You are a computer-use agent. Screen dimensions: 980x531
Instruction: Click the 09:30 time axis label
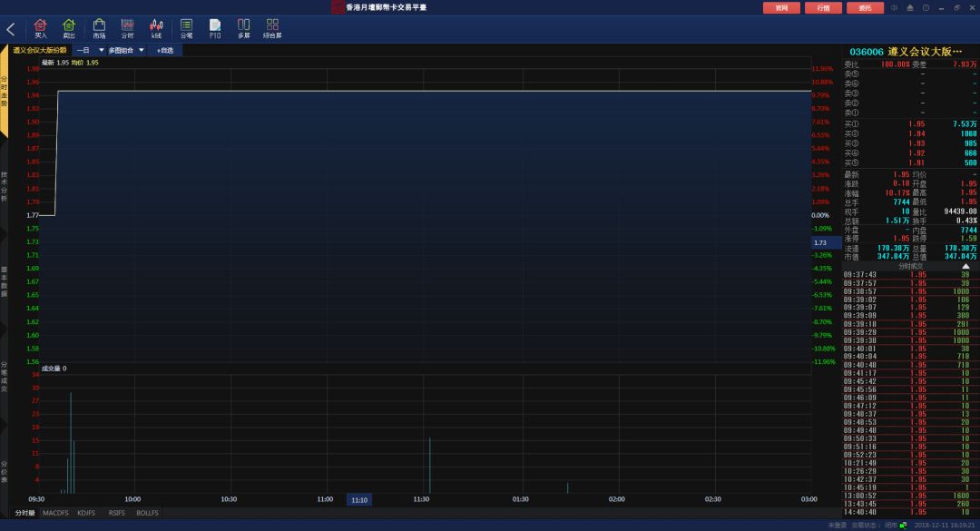37,499
